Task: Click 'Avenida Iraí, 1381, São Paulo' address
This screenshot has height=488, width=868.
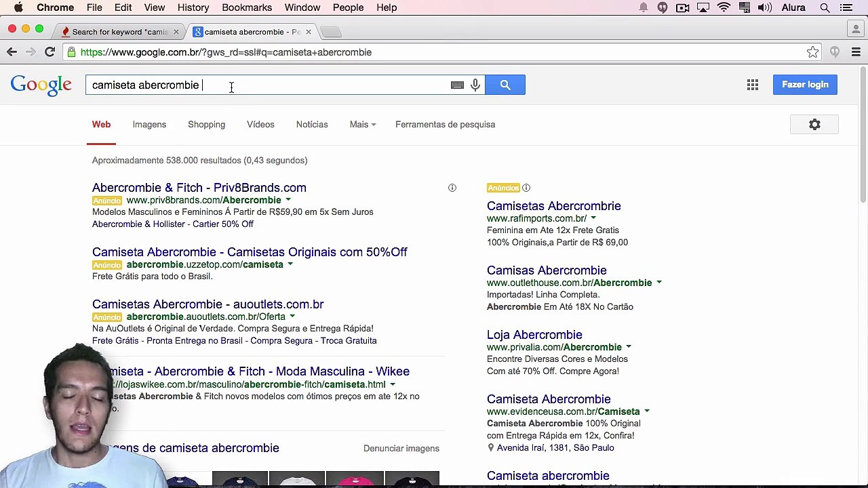Action: [555, 448]
